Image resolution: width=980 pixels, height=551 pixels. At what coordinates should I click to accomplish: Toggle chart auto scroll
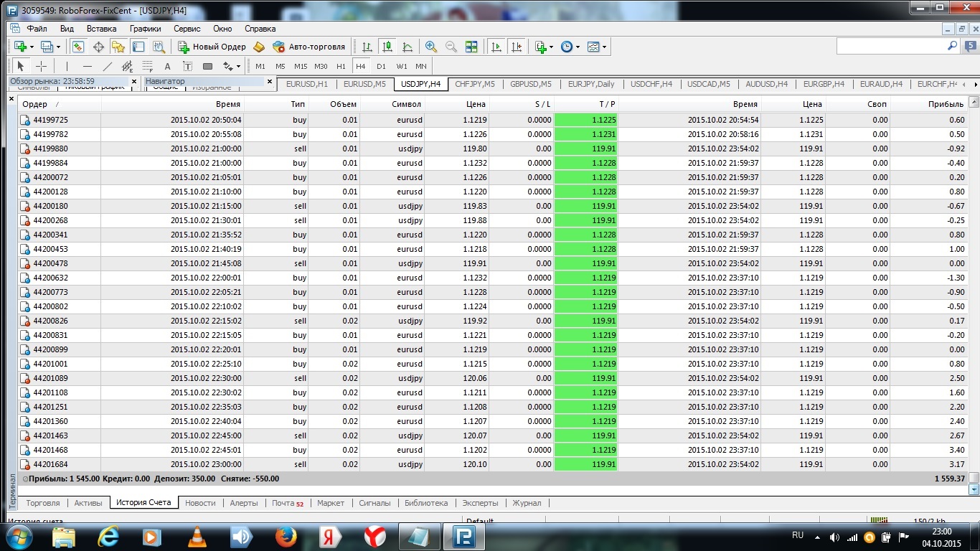(496, 47)
